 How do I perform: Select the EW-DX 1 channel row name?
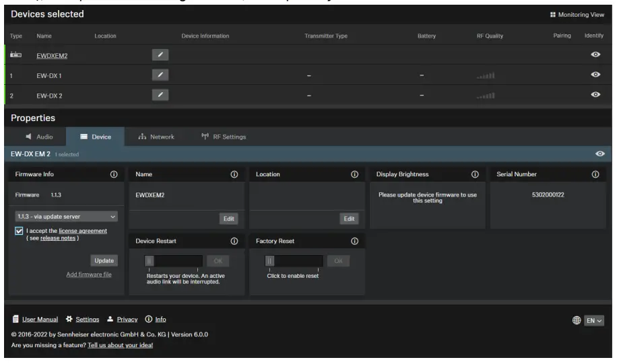49,76
